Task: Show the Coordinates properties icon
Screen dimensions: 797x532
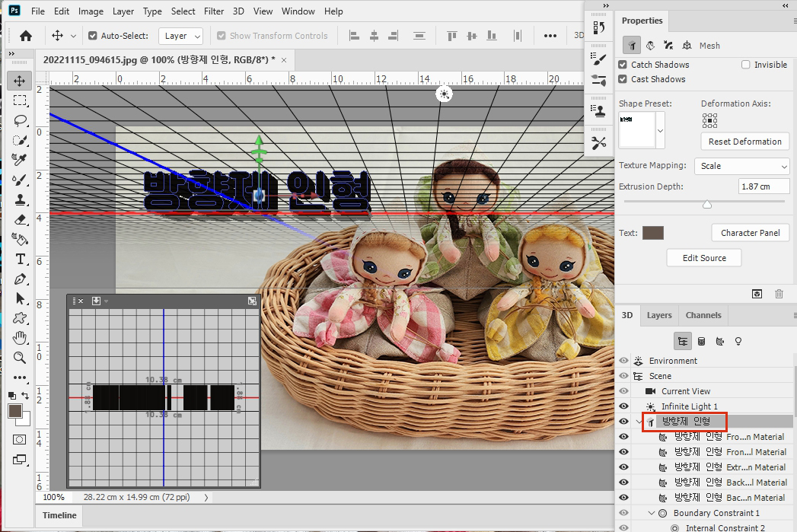Action: point(687,45)
